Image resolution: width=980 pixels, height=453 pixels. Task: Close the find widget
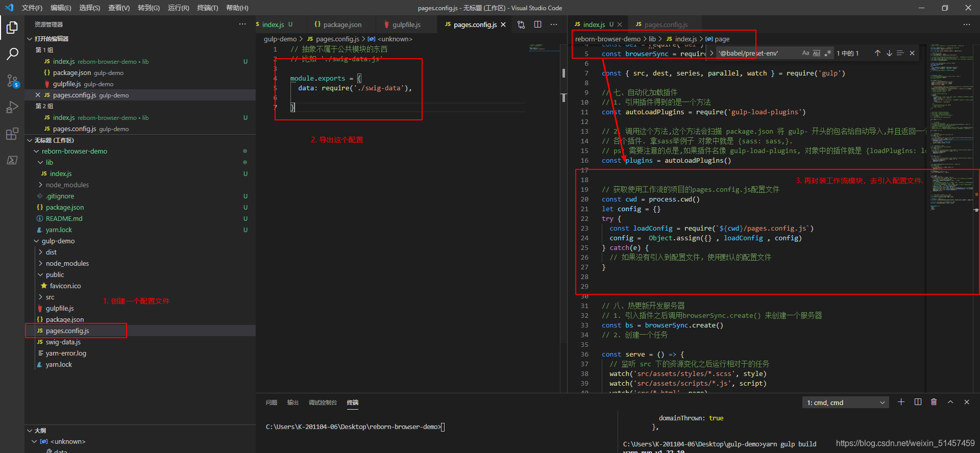[912, 53]
